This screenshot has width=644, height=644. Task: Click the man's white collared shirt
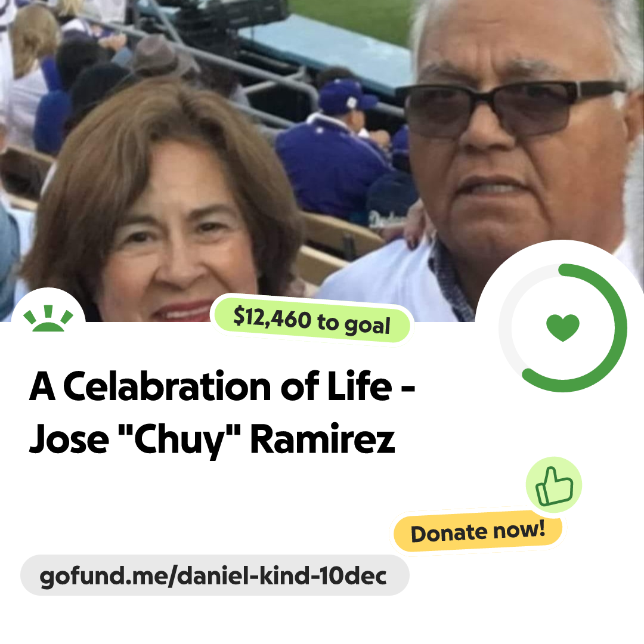[x=394, y=279]
